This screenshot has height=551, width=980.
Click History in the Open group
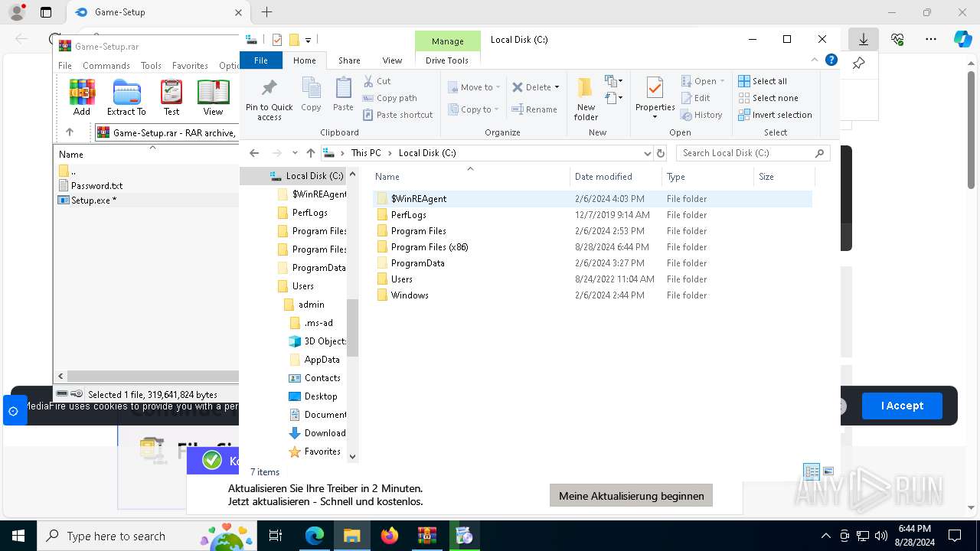(701, 115)
